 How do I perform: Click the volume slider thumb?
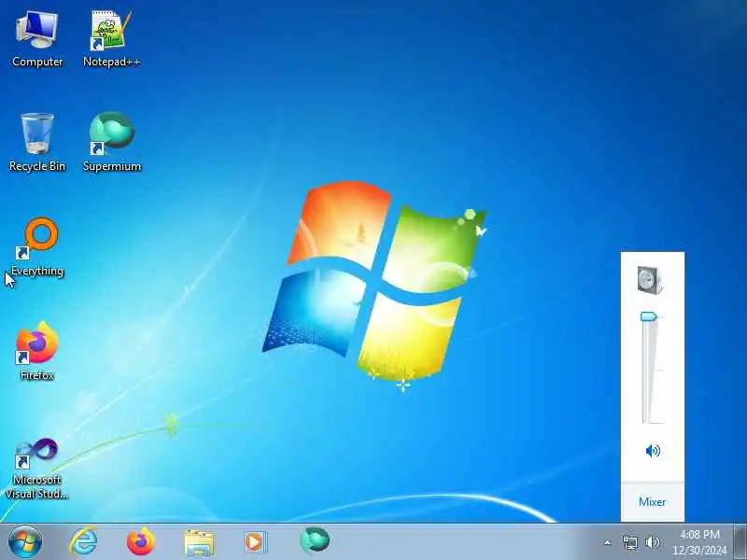[648, 316]
